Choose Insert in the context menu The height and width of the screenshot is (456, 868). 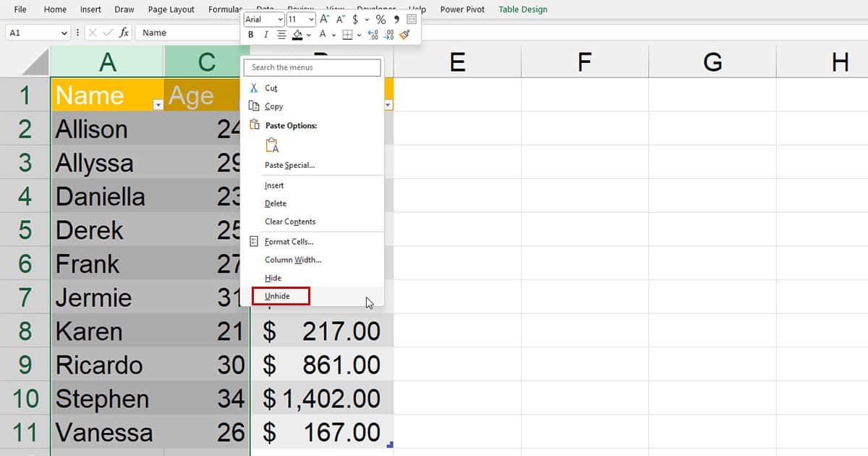pos(275,185)
